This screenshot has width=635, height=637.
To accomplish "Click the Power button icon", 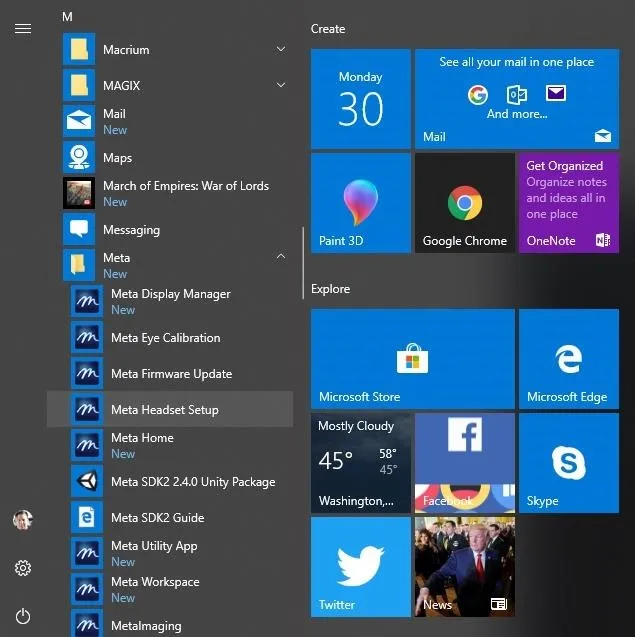I will click(x=23, y=616).
